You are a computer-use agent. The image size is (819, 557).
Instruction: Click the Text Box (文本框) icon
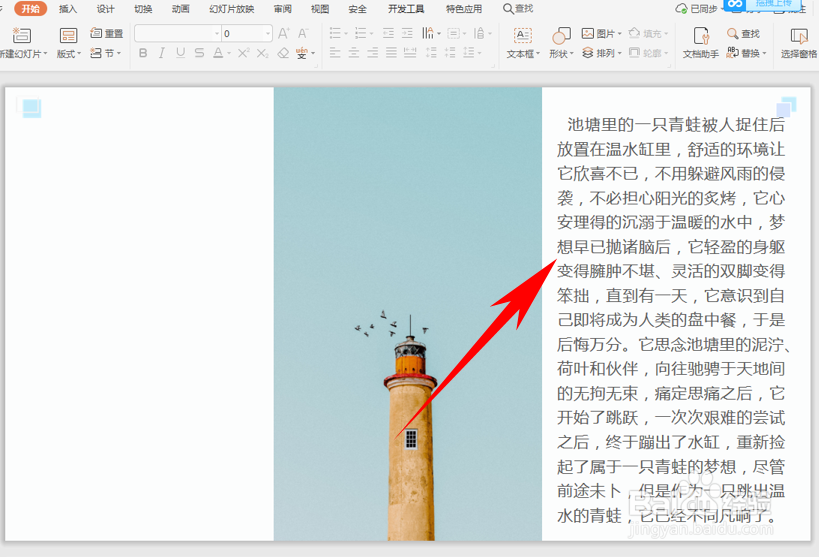click(x=523, y=36)
